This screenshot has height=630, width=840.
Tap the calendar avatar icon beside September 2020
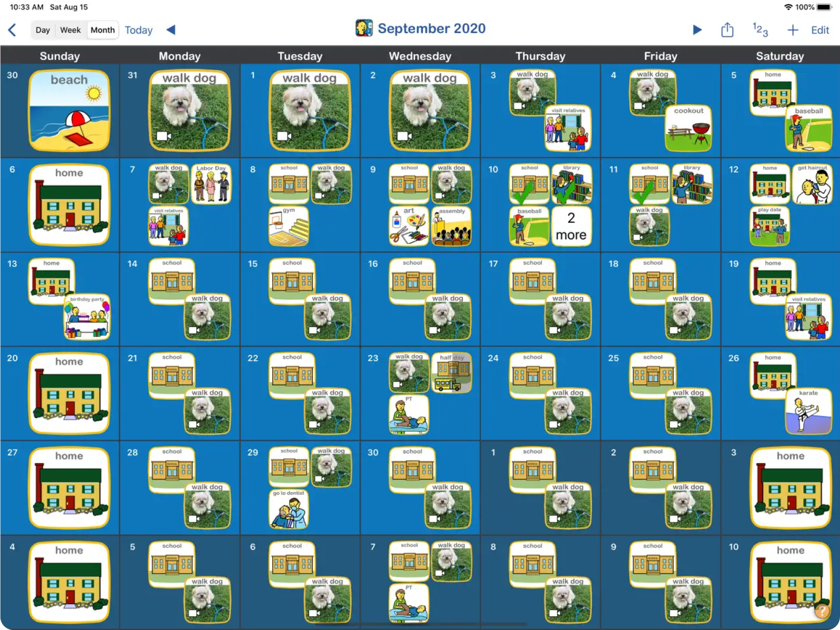[364, 28]
